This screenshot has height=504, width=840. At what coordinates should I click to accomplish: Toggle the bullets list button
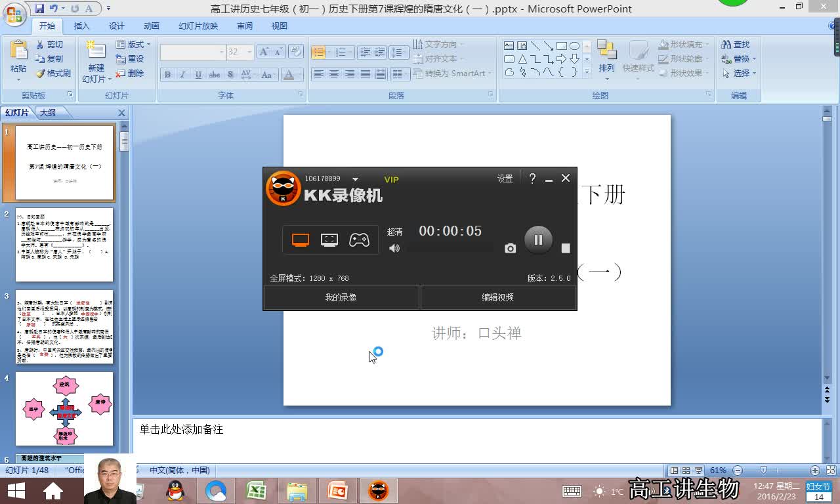(x=319, y=52)
